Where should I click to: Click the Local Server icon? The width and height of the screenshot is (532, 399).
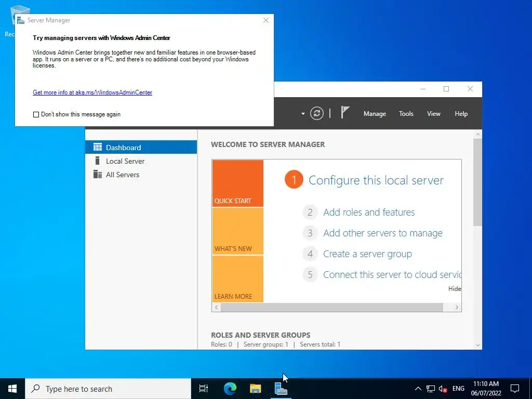pos(97,161)
